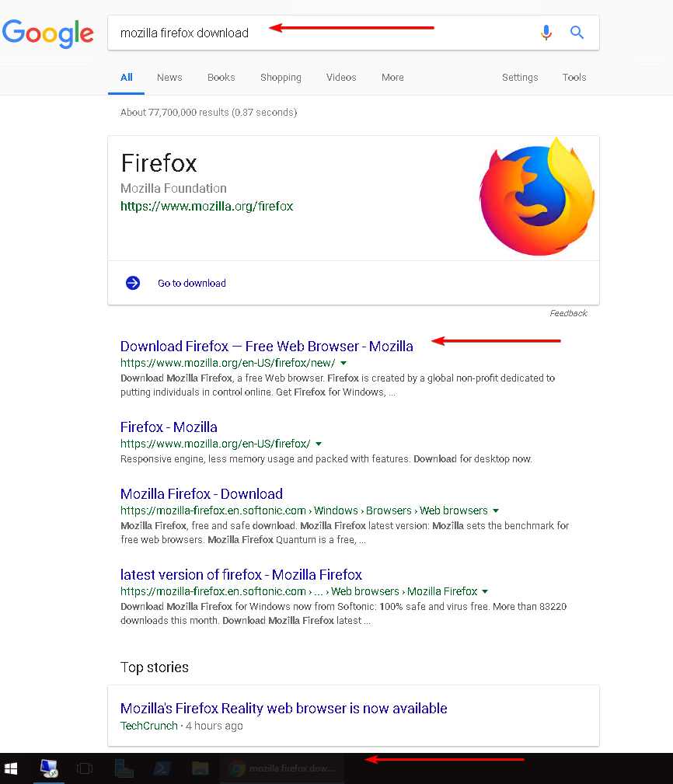Switch to the News tab
673x784 pixels.
coord(169,78)
